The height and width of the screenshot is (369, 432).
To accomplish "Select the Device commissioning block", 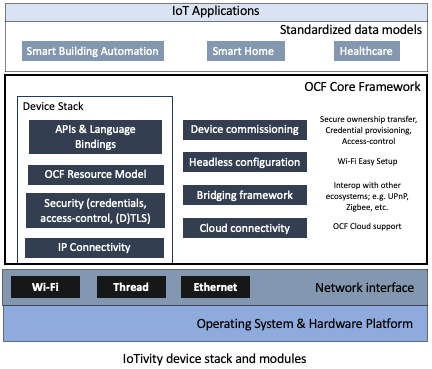I will 245,130.
